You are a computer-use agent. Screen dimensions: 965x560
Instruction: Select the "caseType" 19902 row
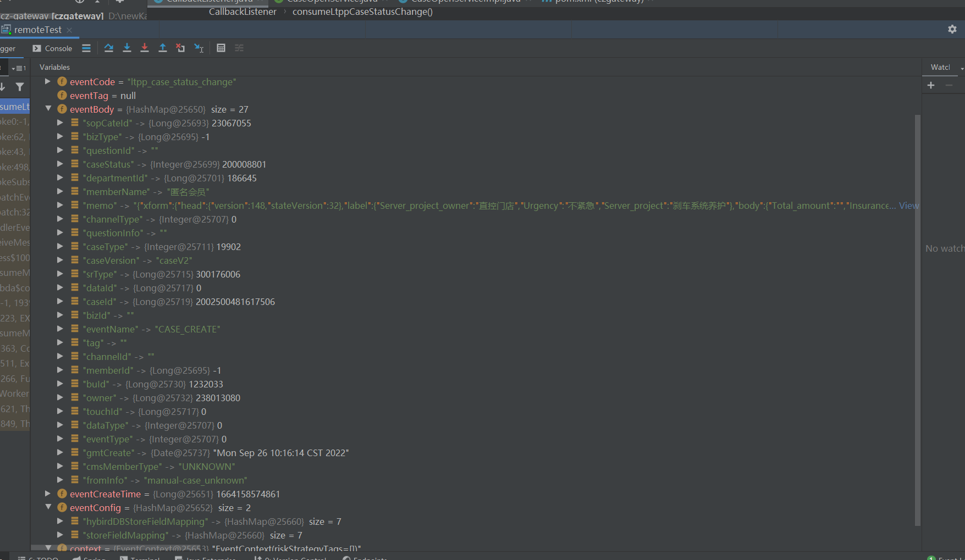[x=476, y=247]
